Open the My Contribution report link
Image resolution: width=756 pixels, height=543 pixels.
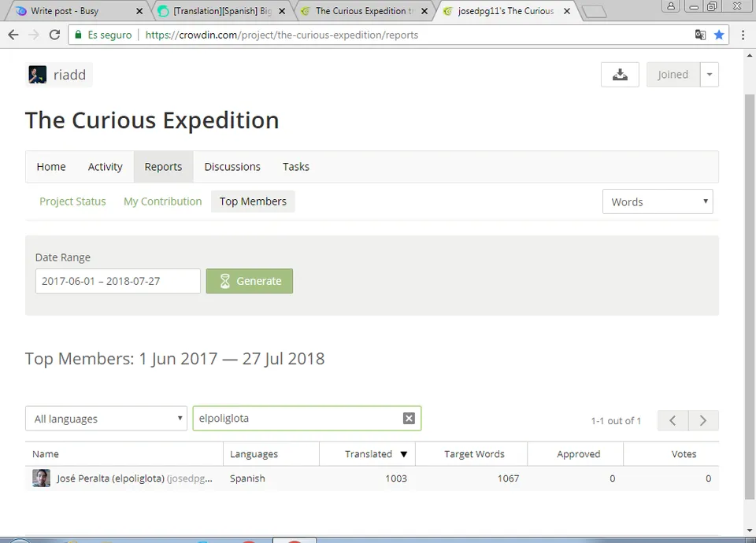(x=163, y=201)
